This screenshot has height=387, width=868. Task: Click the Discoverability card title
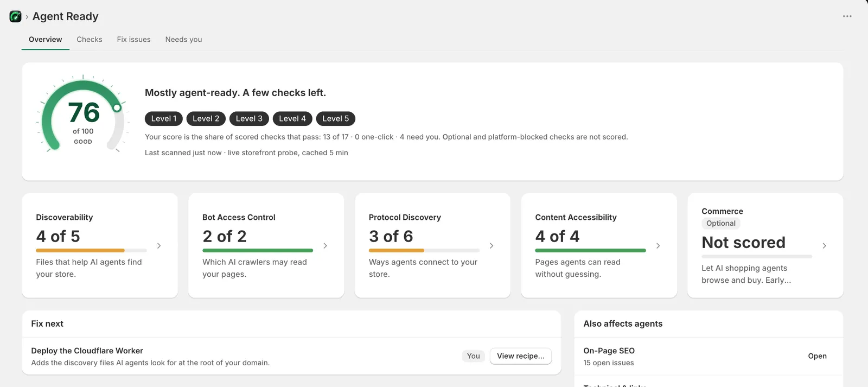click(64, 217)
